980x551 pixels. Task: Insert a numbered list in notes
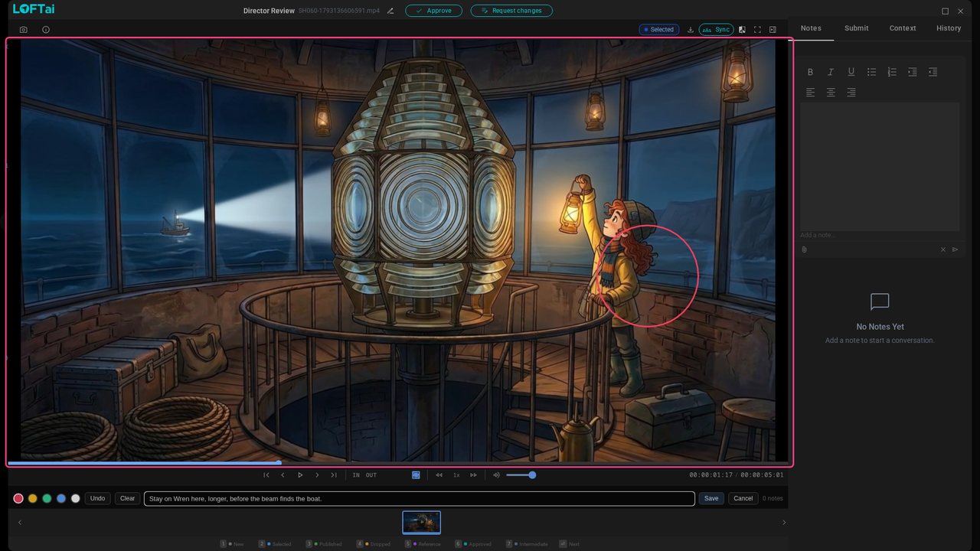pyautogui.click(x=892, y=72)
